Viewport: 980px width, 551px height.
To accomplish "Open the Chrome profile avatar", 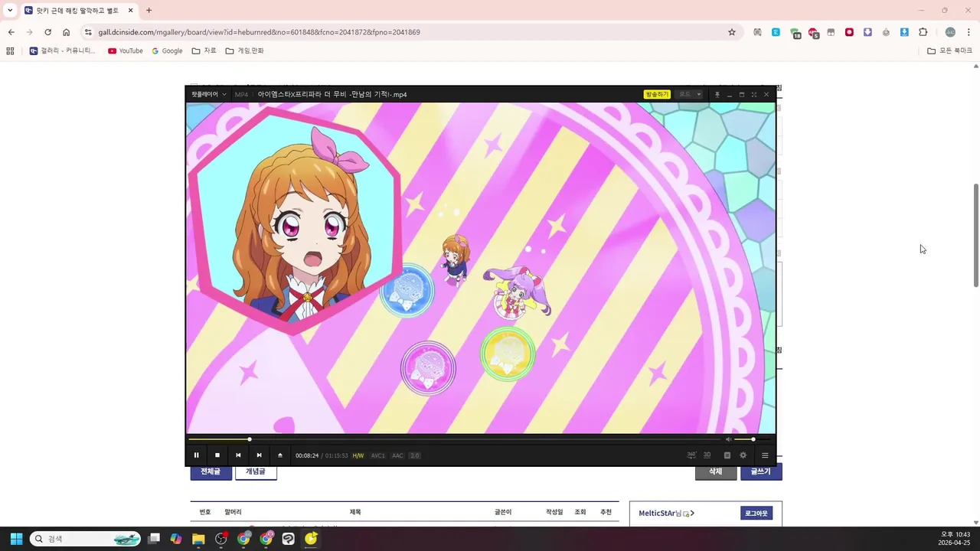I will pyautogui.click(x=950, y=32).
